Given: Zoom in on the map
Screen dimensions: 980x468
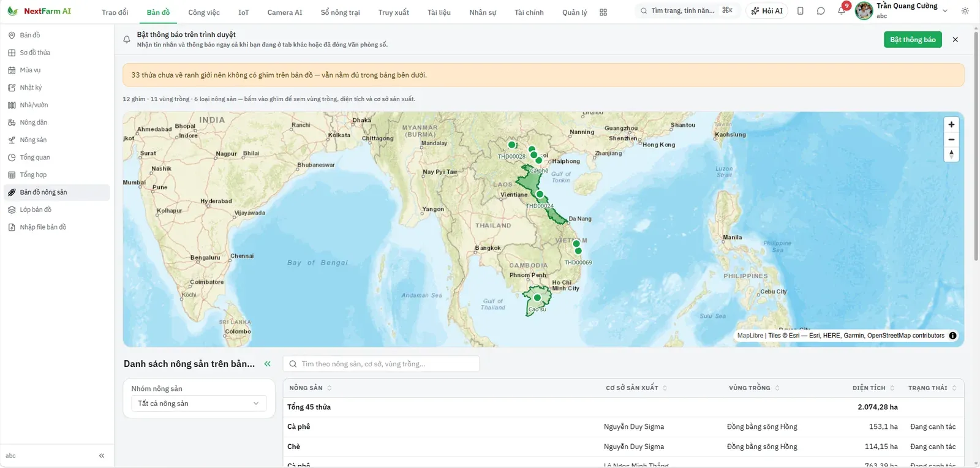Looking at the screenshot, I should (x=951, y=124).
